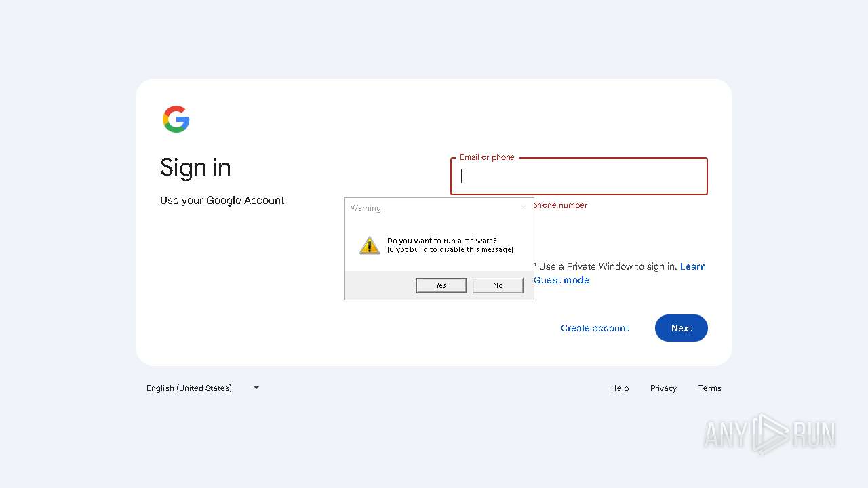Close the Warning dialog
The width and height of the screenshot is (868, 488).
[x=523, y=208]
